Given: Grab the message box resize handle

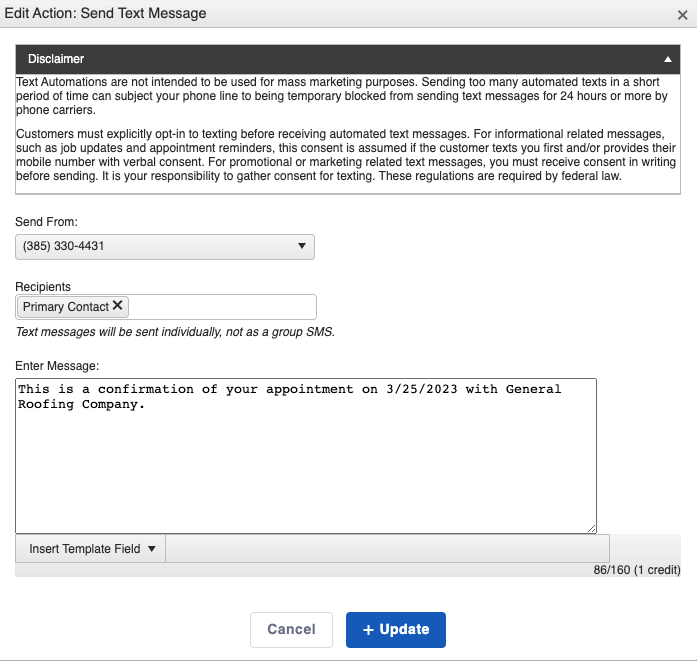Looking at the screenshot, I should 591,528.
